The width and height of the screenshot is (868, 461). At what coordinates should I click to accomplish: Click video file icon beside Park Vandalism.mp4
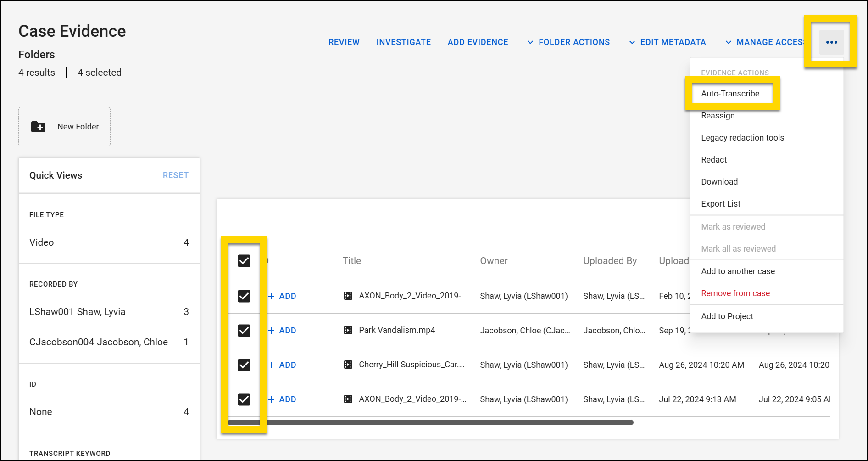click(348, 330)
